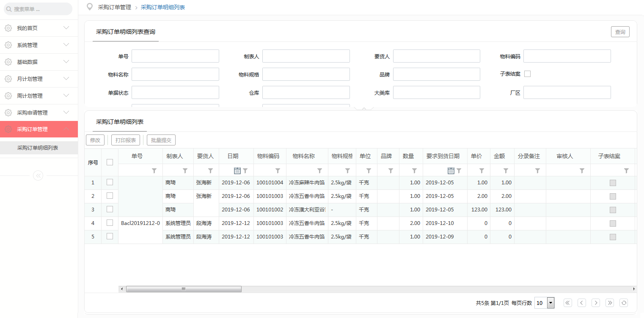Click 采购订单管理 in the breadcrumb
This screenshot has height=318, width=644.
[x=115, y=7]
